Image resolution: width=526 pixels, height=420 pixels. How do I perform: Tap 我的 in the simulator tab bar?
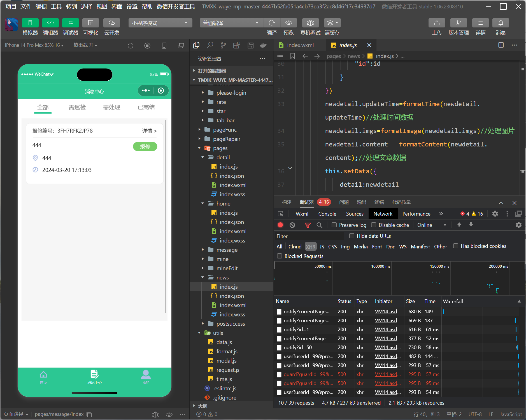pos(146,377)
